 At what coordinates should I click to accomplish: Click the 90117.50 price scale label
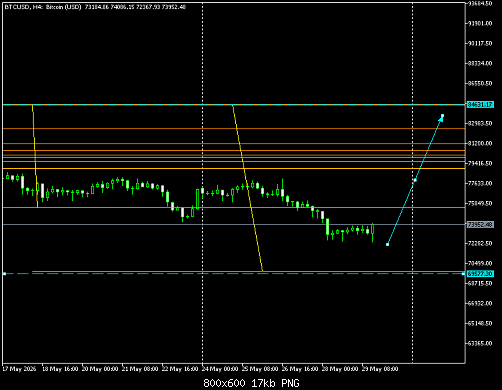[480, 43]
